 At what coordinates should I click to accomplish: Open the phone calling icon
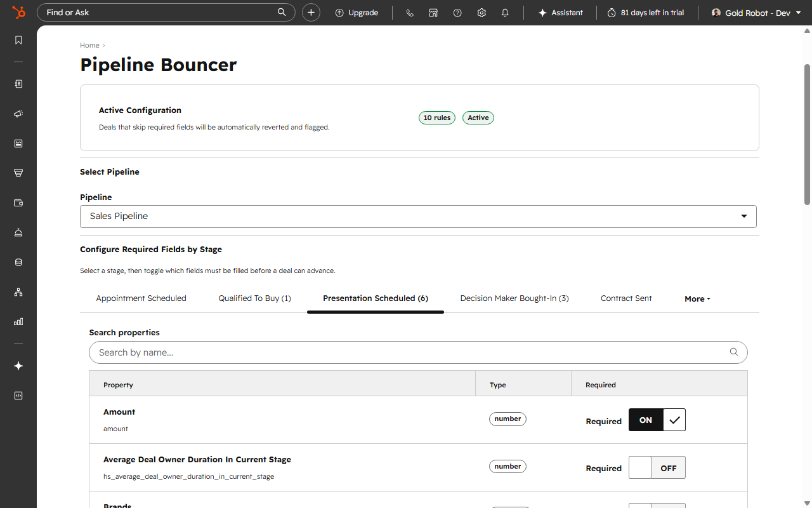pos(410,13)
